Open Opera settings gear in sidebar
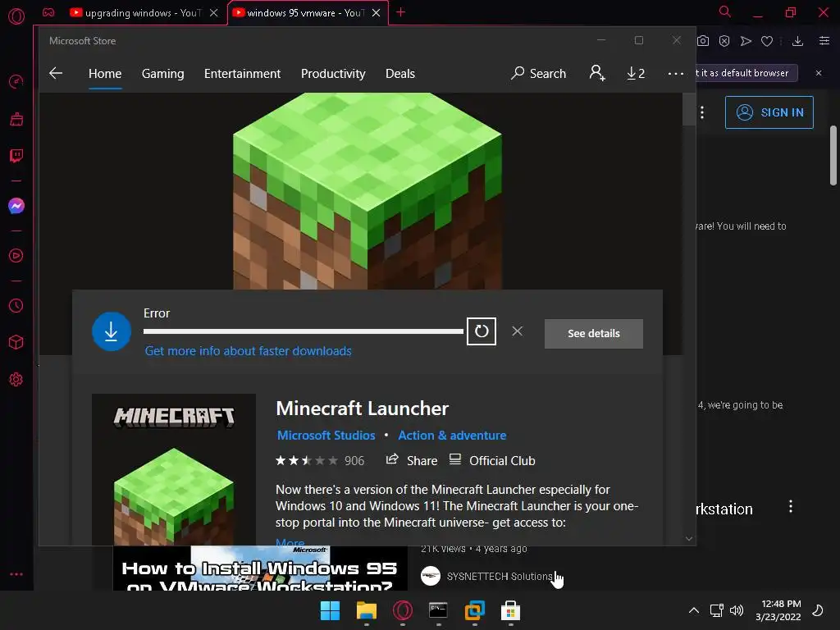Viewport: 840px width, 630px height. pos(16,379)
